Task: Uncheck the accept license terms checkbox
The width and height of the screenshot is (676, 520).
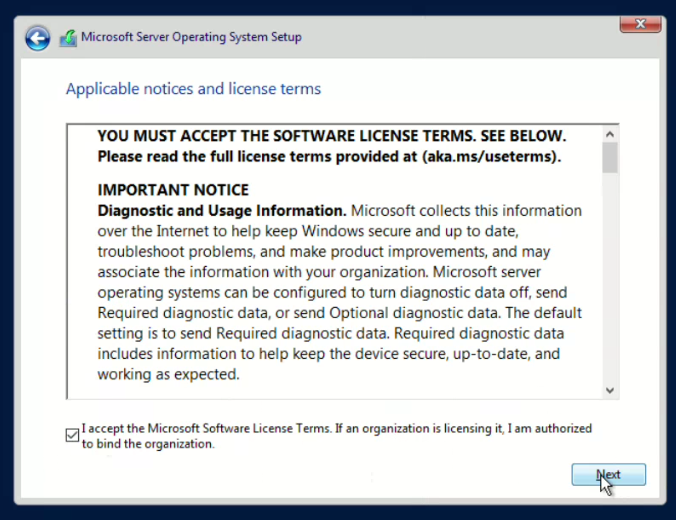Action: [x=71, y=435]
